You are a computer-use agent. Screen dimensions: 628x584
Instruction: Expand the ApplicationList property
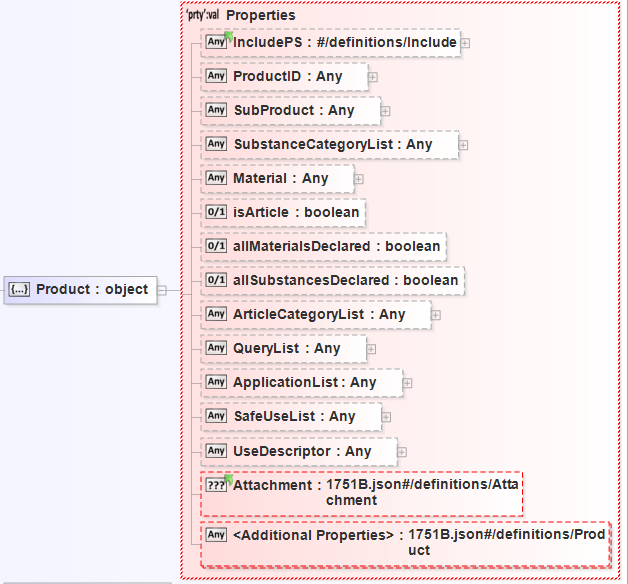click(407, 383)
